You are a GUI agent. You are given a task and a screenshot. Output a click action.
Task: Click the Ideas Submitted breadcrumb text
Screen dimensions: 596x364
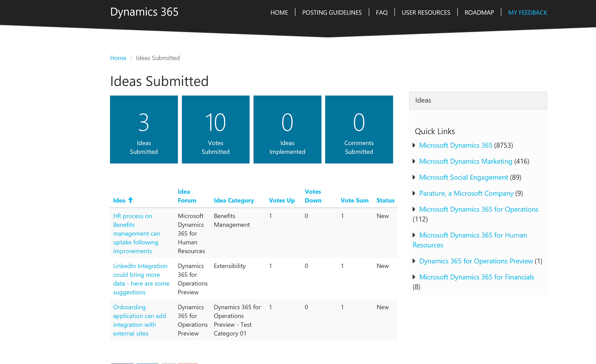(x=158, y=58)
